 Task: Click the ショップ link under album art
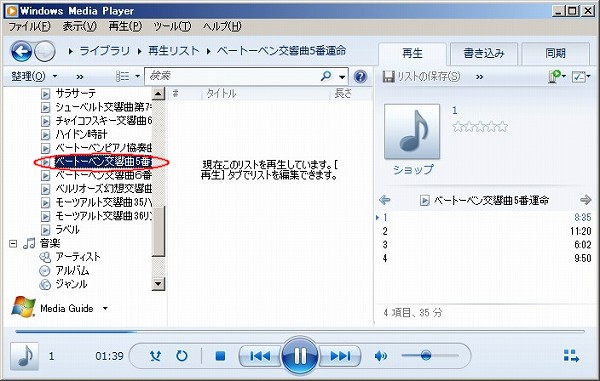click(x=413, y=169)
